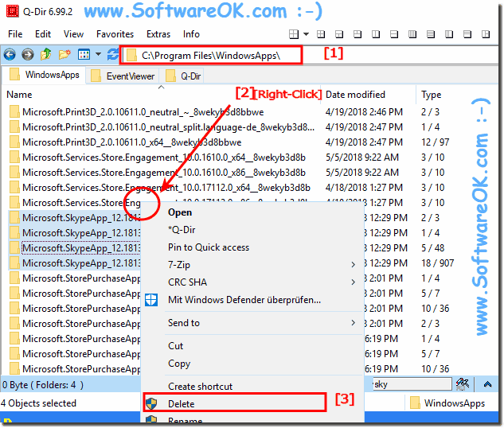Viewport: 504px width, 428px height.
Task: Choose *Q-Dir in the context menu
Action: 182,230
